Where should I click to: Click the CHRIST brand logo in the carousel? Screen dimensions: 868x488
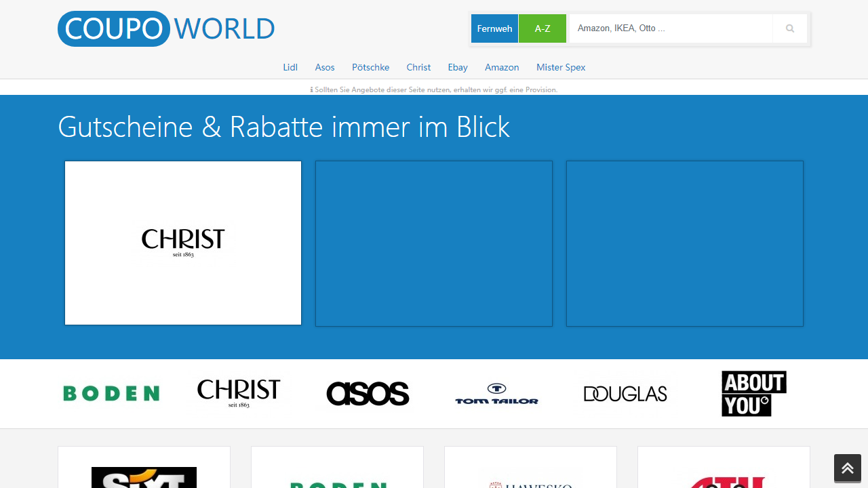click(238, 393)
